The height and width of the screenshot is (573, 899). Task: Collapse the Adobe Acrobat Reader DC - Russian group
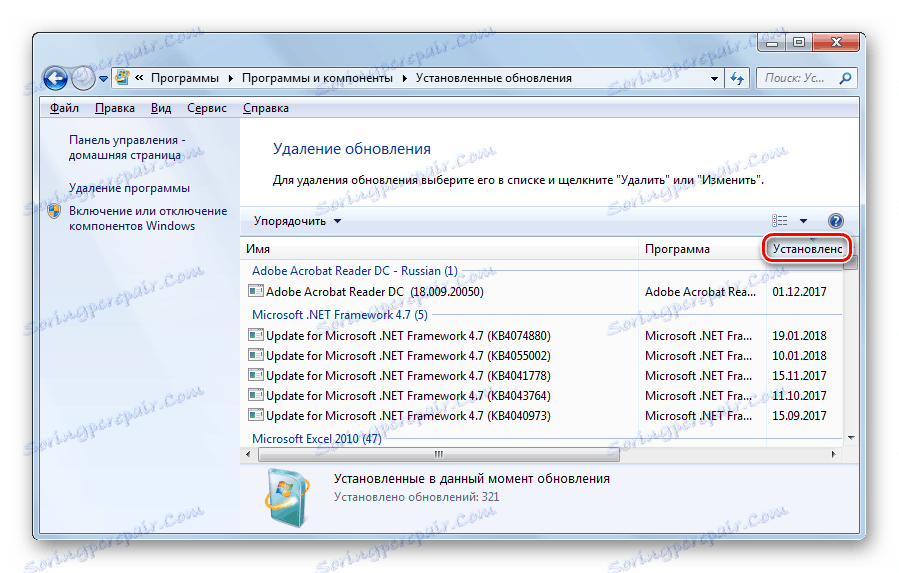tap(354, 271)
